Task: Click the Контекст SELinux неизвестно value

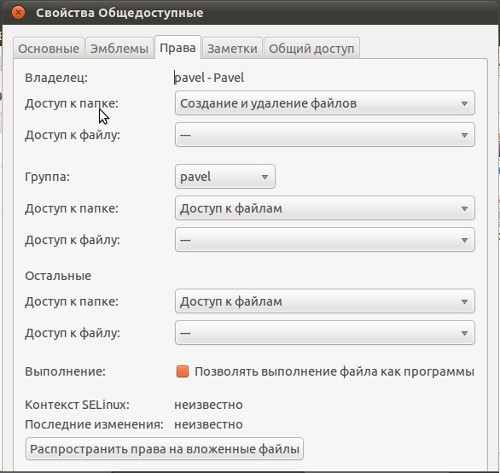Action: tap(208, 405)
